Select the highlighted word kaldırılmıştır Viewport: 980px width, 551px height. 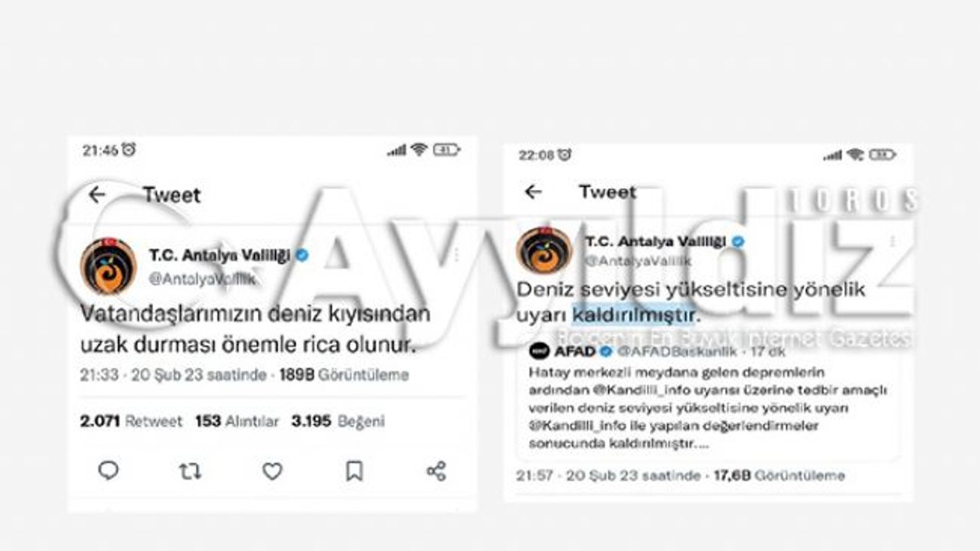[633, 315]
